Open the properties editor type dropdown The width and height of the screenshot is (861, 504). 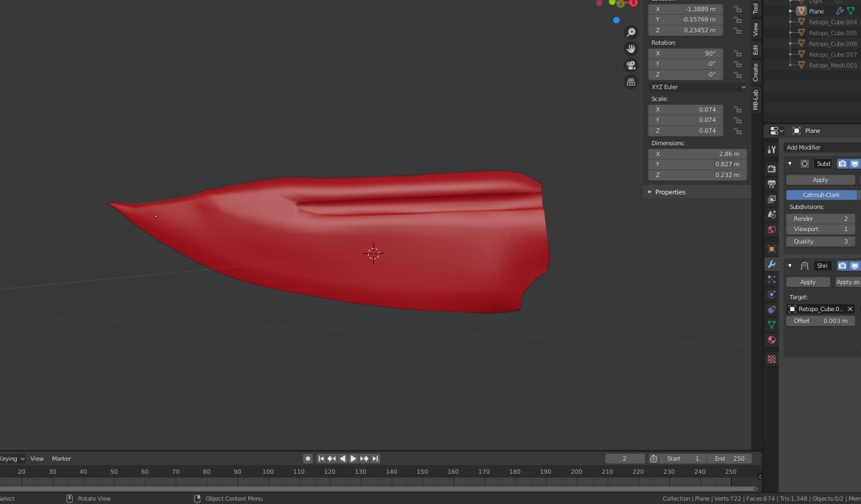778,131
